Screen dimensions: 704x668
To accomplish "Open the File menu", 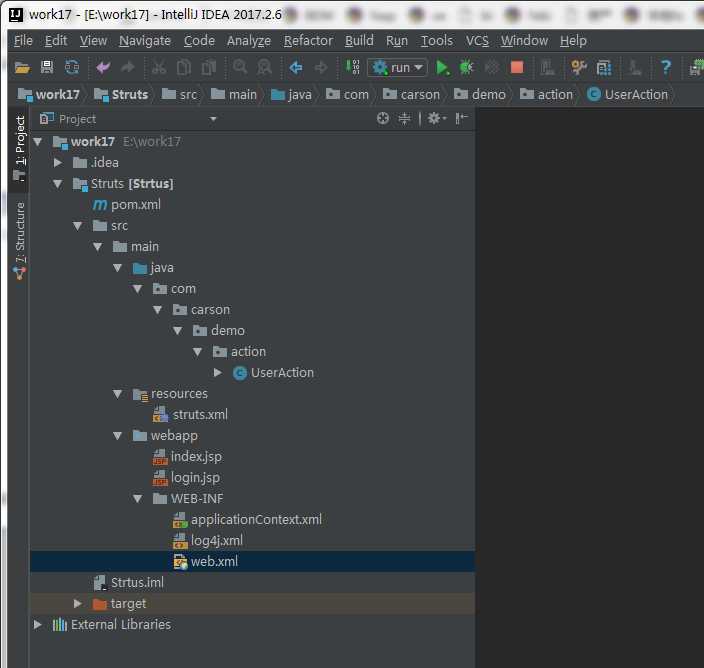I will [23, 41].
